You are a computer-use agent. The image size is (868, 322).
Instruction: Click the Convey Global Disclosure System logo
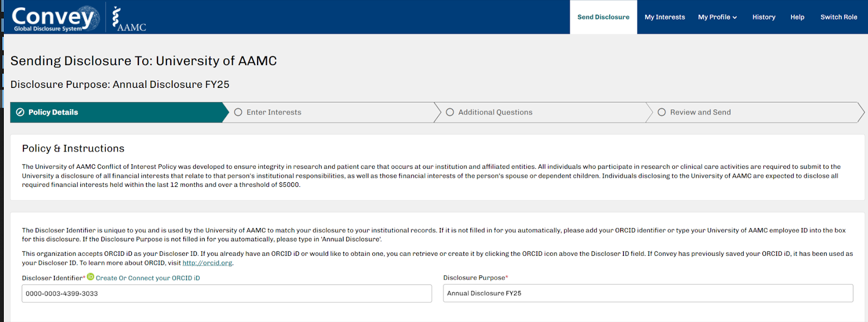click(55, 18)
